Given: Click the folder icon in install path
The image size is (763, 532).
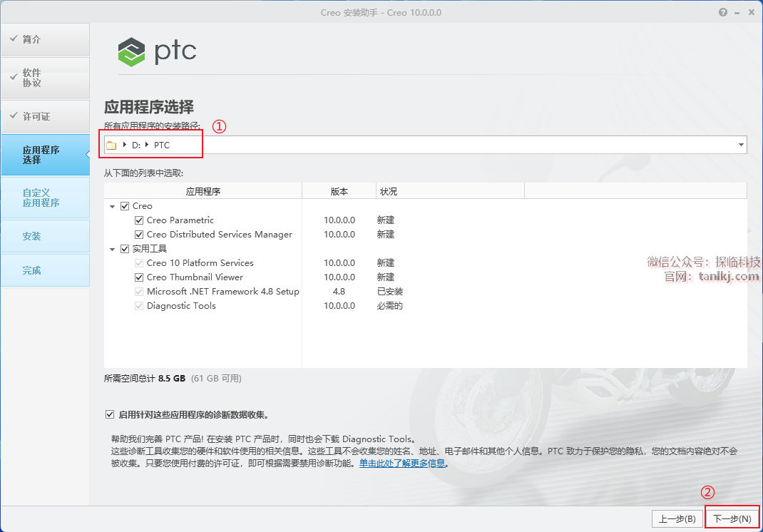Looking at the screenshot, I should point(111,145).
